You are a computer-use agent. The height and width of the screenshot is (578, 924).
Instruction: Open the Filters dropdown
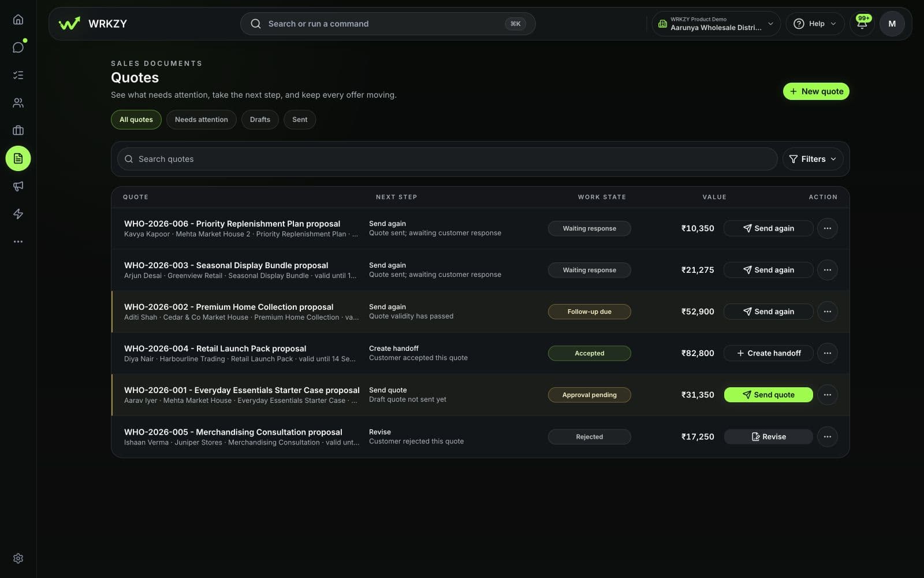(x=813, y=159)
